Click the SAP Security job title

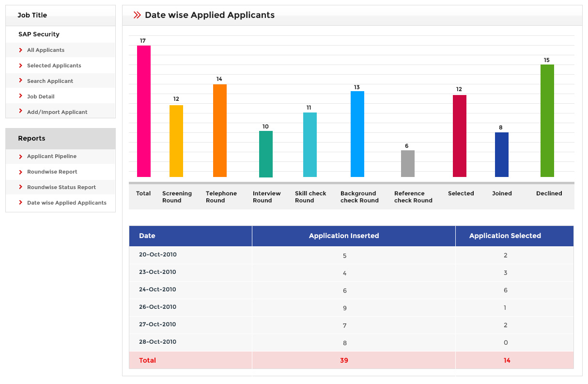(39, 34)
